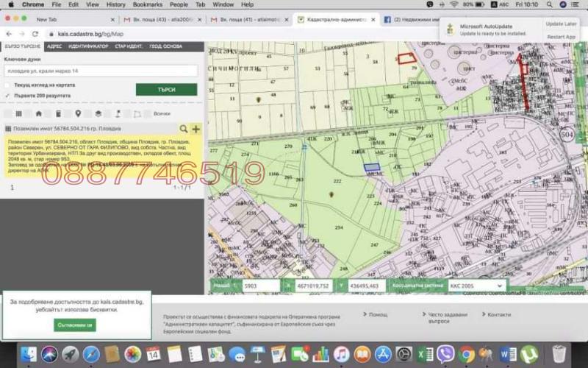This screenshot has height=368, width=588.
Task: Toggle 'Първите 200 резултата' checkbox
Action: [7, 96]
